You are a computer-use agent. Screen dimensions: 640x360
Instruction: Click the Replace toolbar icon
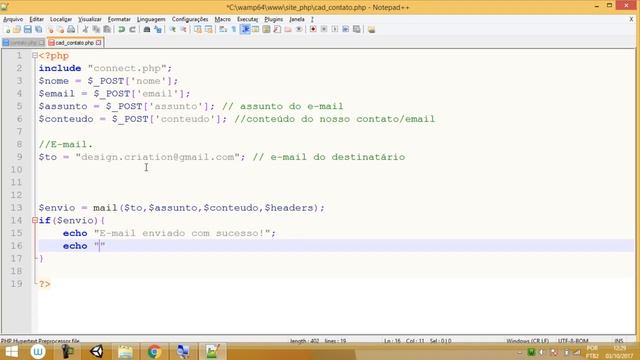pos(158,29)
